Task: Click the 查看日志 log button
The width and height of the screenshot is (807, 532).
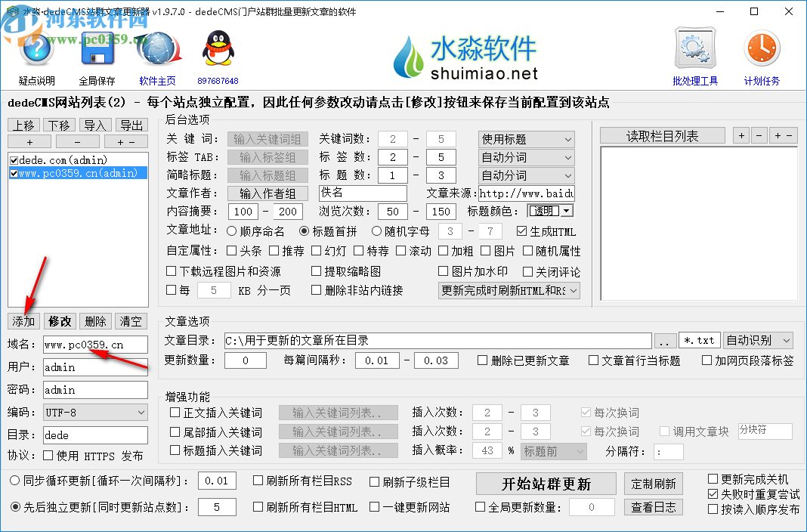Action: [x=653, y=506]
